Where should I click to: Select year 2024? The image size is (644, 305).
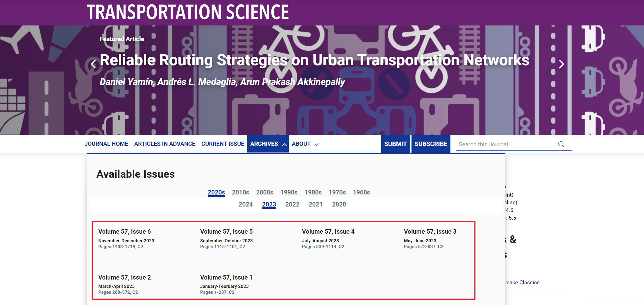point(246,204)
